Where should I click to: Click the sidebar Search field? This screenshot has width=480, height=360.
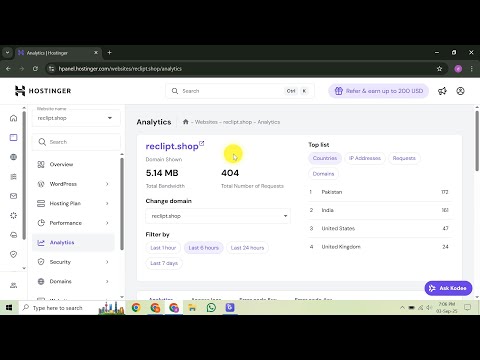click(x=76, y=142)
